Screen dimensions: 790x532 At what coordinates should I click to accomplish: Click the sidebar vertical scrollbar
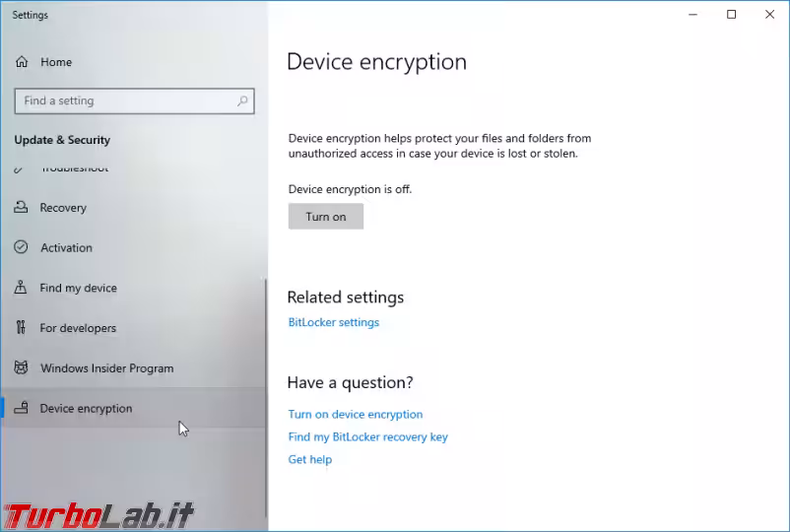click(265, 397)
